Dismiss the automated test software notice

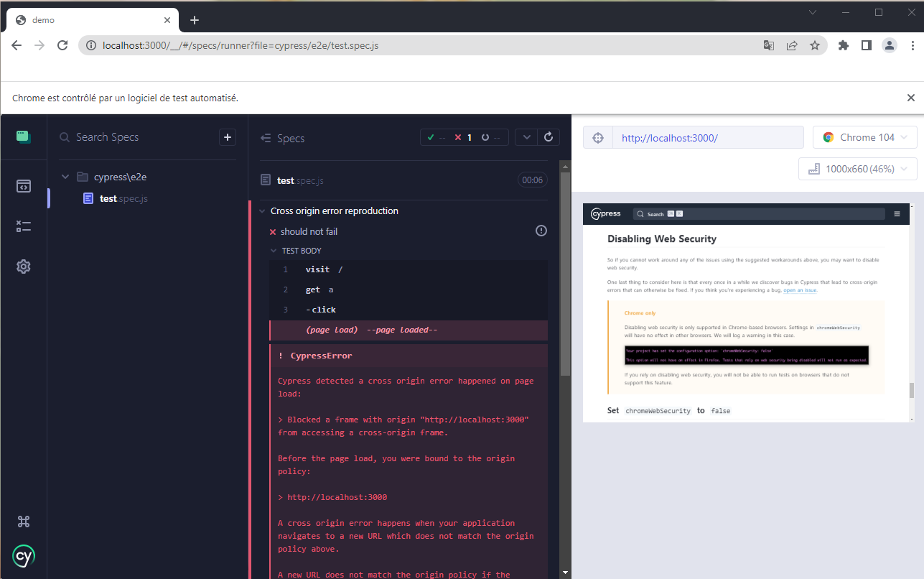911,98
